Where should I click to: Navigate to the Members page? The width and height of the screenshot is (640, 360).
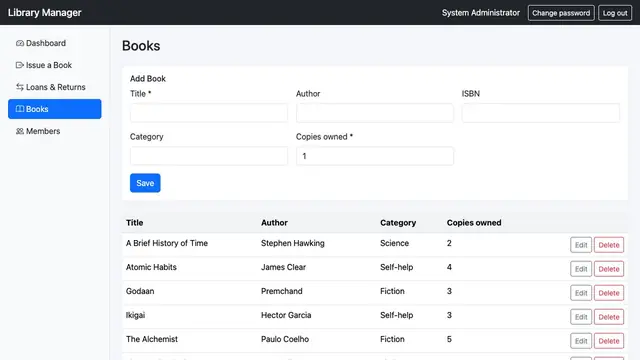click(x=55, y=131)
